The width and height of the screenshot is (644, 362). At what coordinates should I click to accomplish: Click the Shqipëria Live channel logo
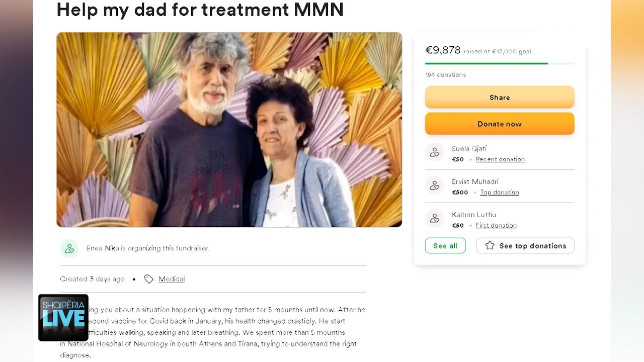63,317
